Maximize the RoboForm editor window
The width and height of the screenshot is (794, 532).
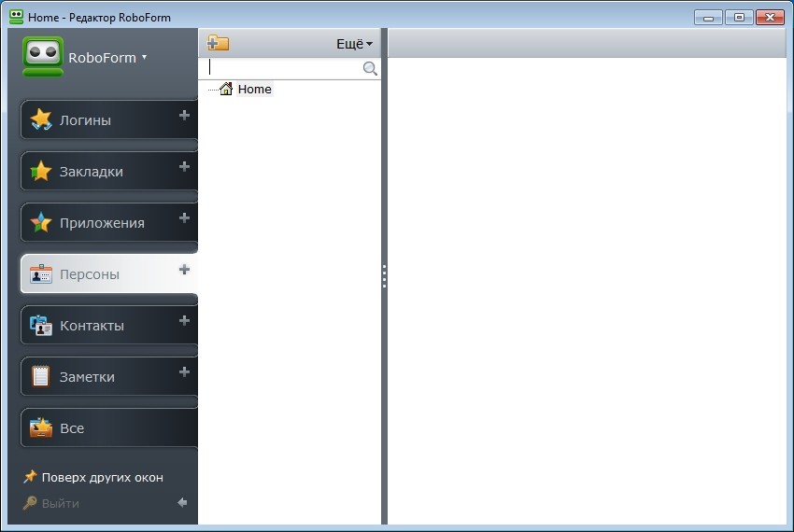(x=739, y=18)
